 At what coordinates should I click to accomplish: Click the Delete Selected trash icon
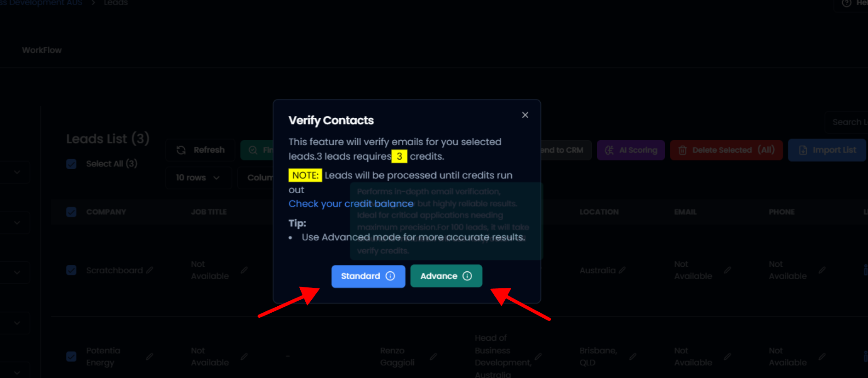tap(683, 150)
